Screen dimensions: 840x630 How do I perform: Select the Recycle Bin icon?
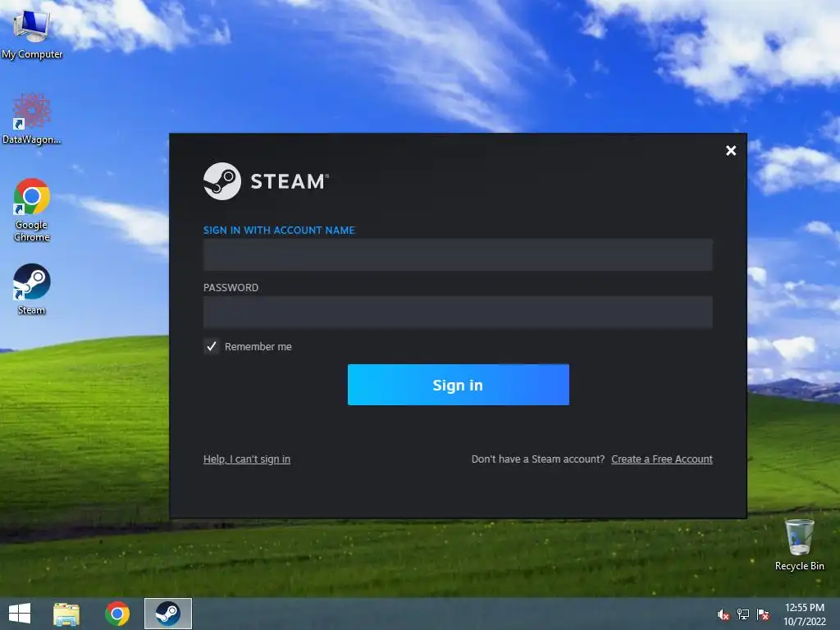tap(799, 545)
